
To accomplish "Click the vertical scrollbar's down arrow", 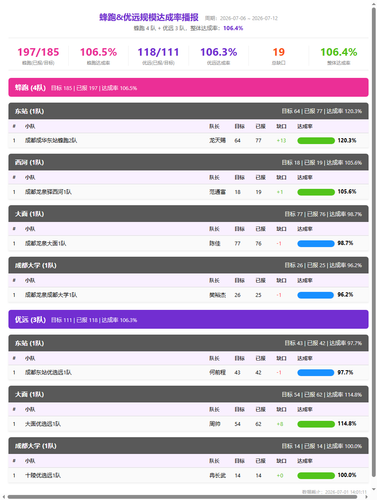I will click(374, 489).
